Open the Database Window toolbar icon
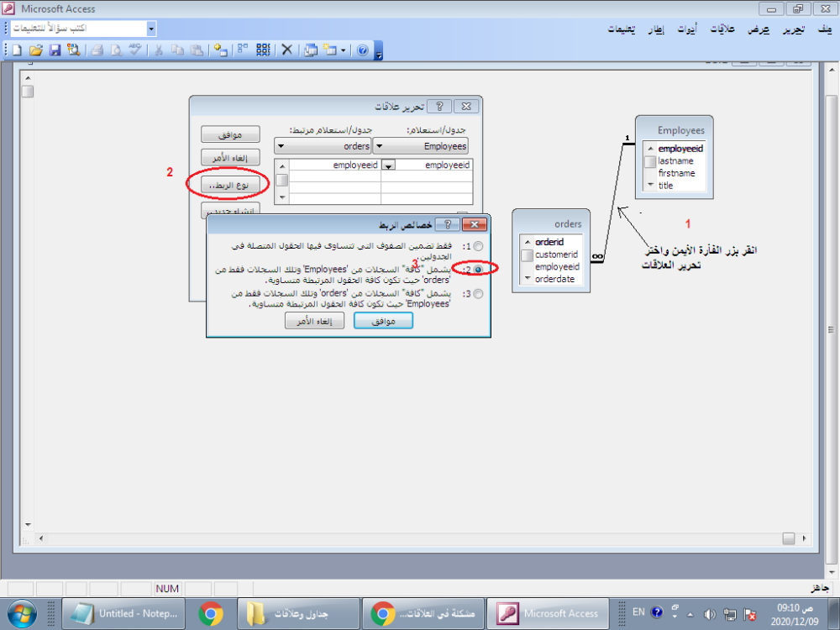 tap(311, 50)
